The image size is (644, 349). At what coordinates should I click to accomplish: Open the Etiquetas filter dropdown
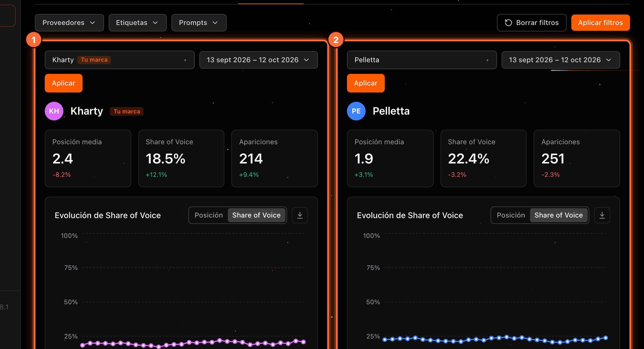pyautogui.click(x=137, y=23)
